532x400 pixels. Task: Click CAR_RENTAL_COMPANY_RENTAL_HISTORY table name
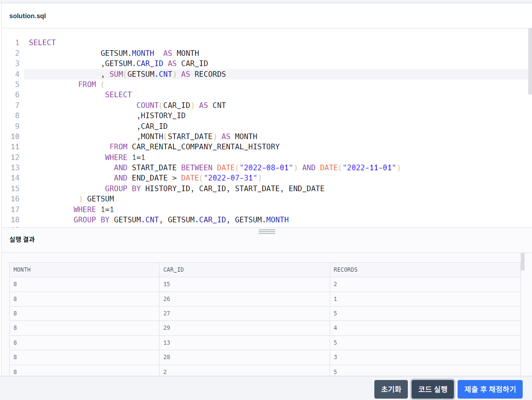click(206, 147)
